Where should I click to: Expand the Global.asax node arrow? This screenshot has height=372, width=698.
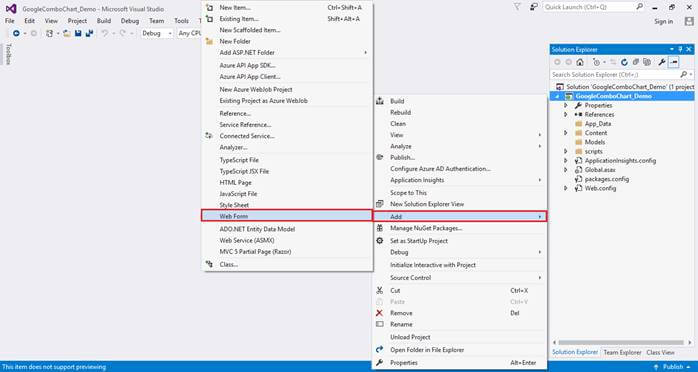pos(566,170)
